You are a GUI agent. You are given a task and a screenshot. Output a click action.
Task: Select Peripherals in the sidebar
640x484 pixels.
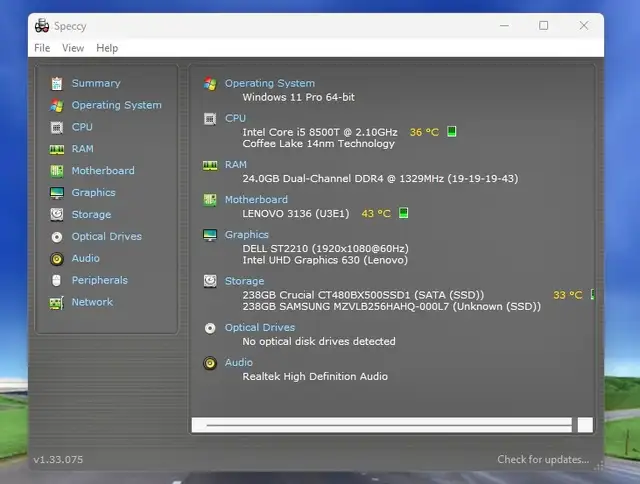100,280
